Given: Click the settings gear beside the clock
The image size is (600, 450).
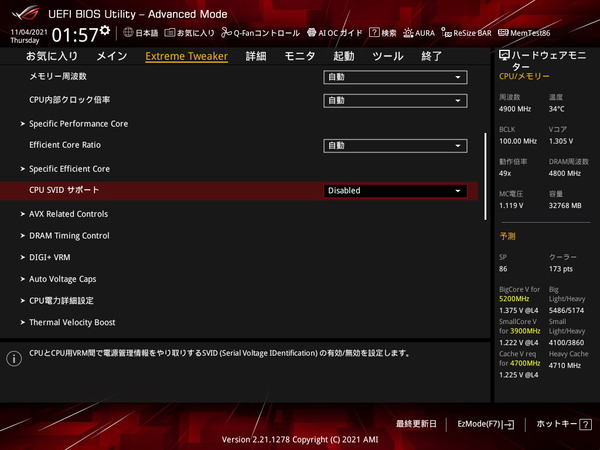Looking at the screenshot, I should 105,31.
